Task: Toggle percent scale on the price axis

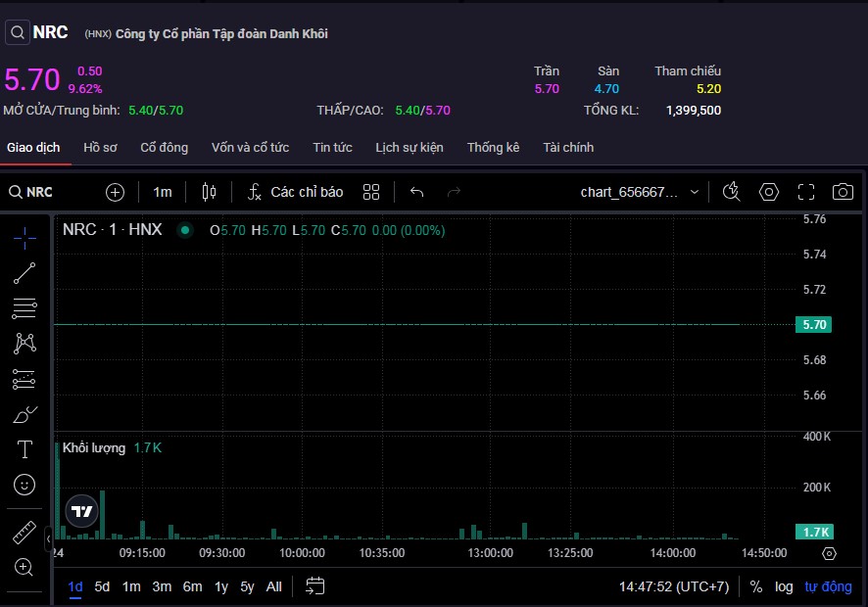Action: point(756,586)
